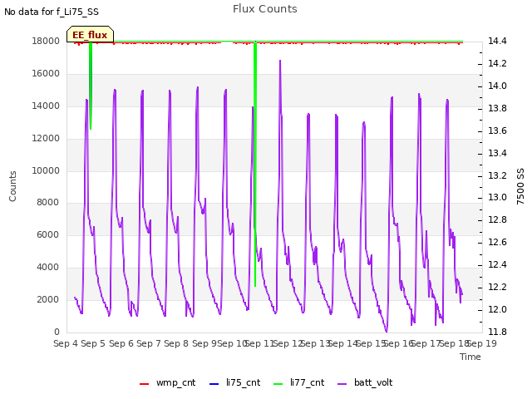Click the Time x-axis label
The width and height of the screenshot is (532, 399).
pyautogui.click(x=470, y=357)
